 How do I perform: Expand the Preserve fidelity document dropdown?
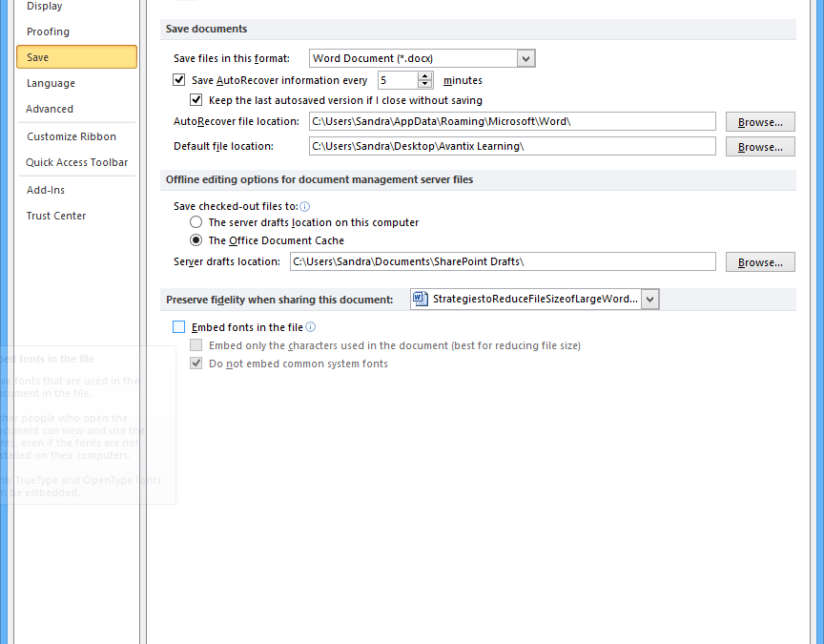click(x=649, y=299)
